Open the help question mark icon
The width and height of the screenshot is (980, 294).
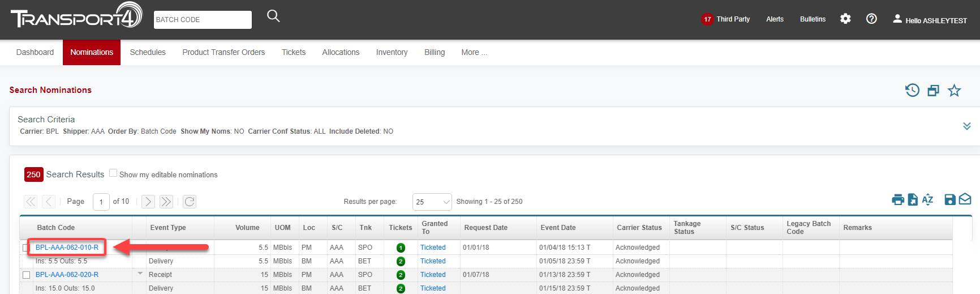click(871, 19)
